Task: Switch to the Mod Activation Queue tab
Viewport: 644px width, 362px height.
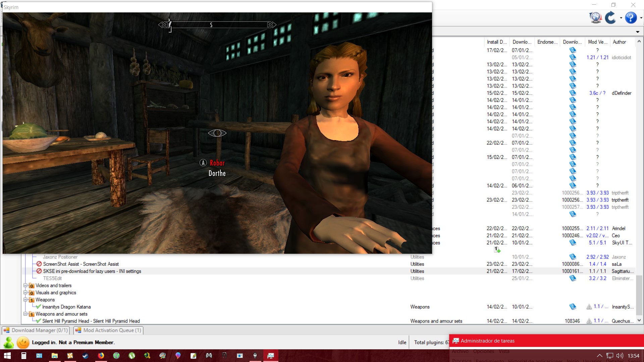Action: 109,330
